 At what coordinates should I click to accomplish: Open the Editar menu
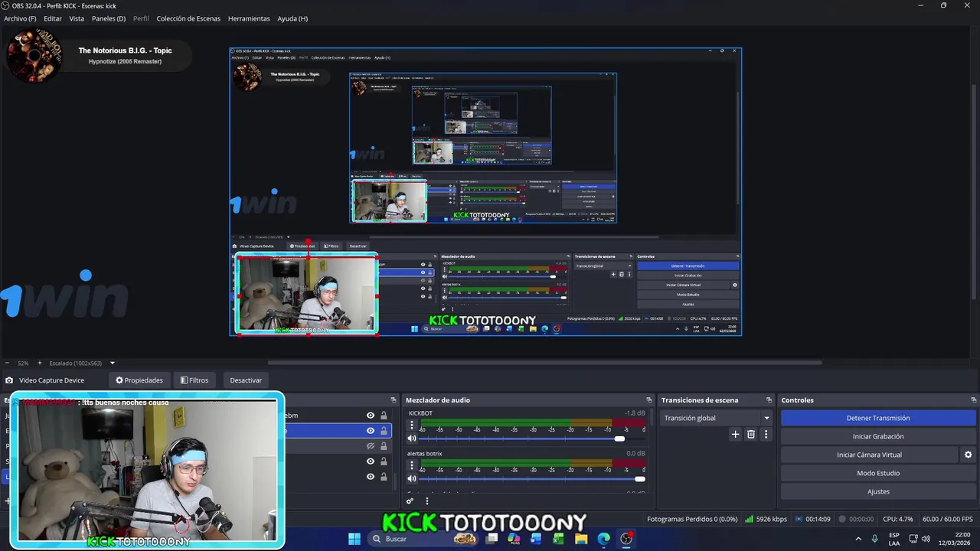(x=53, y=18)
